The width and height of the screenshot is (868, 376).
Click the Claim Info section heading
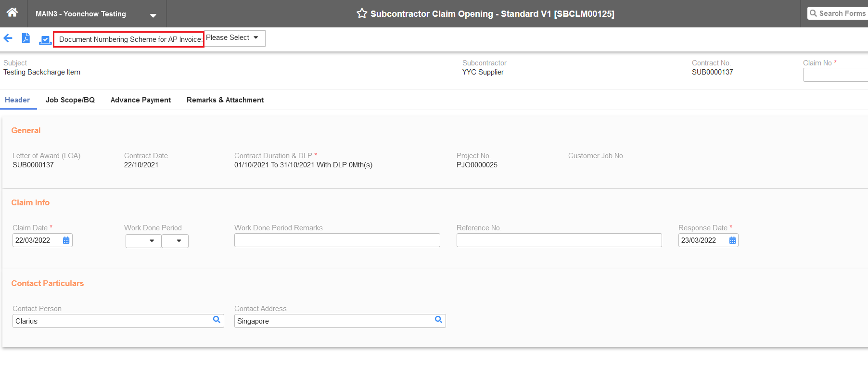click(x=30, y=203)
